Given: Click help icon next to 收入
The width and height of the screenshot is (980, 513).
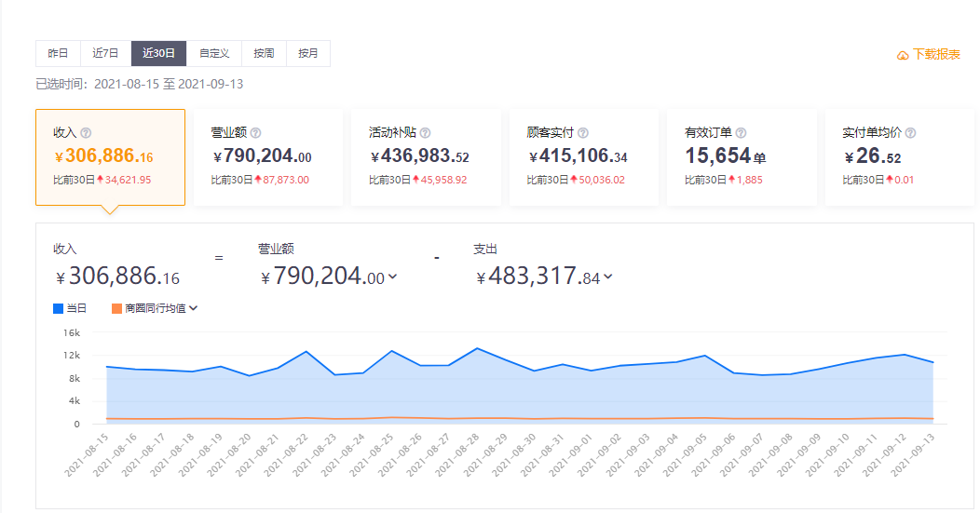Looking at the screenshot, I should click(86, 133).
